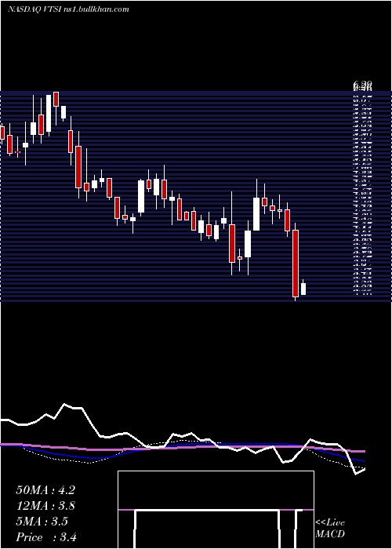Image resolution: width=392 pixels, height=549 pixels.
Task: Click the Price : 3.4 value
Action: tap(46, 537)
